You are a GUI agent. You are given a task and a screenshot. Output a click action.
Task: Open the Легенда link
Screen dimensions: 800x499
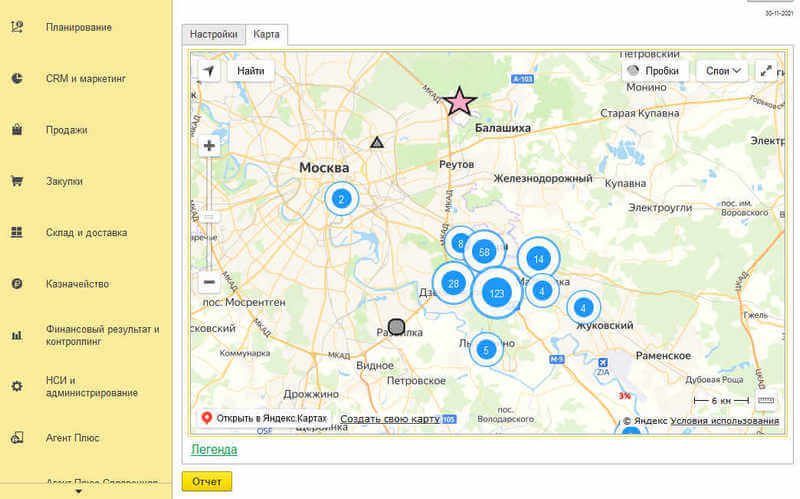[x=214, y=450]
